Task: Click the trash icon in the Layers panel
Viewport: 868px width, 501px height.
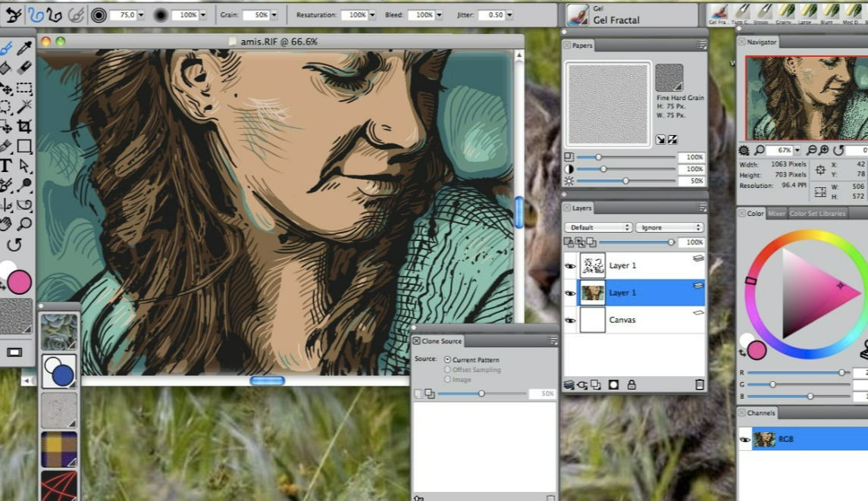Action: click(700, 384)
